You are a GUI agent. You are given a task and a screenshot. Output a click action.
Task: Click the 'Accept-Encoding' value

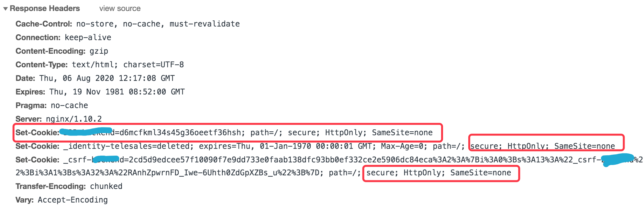[73, 200]
